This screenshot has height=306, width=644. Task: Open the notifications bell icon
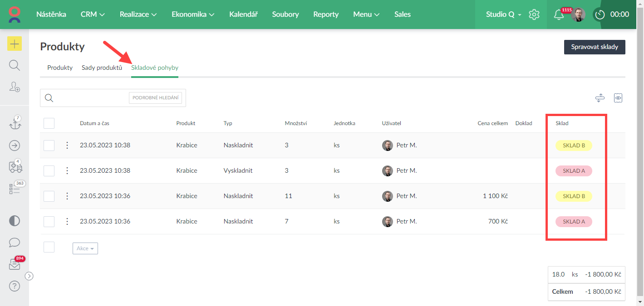(x=559, y=15)
